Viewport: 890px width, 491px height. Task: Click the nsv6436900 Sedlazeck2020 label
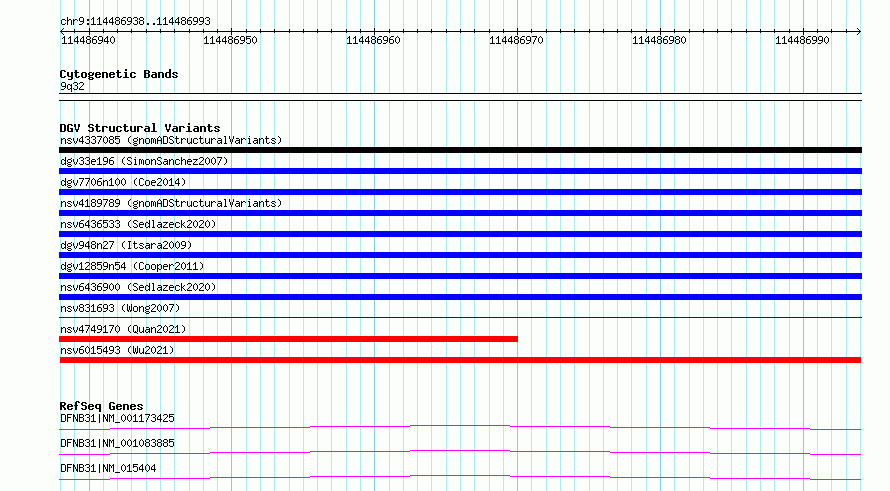(138, 287)
